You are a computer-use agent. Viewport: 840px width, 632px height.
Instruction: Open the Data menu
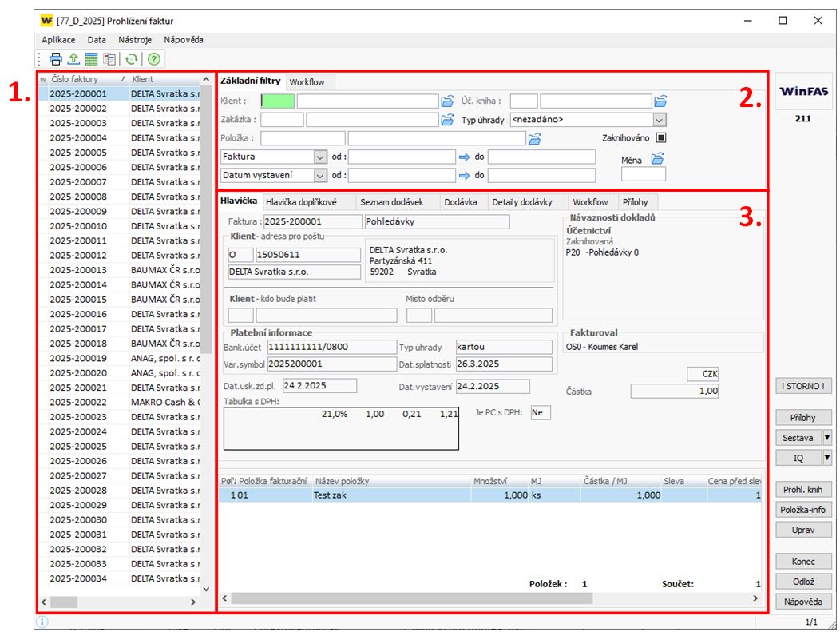(97, 40)
